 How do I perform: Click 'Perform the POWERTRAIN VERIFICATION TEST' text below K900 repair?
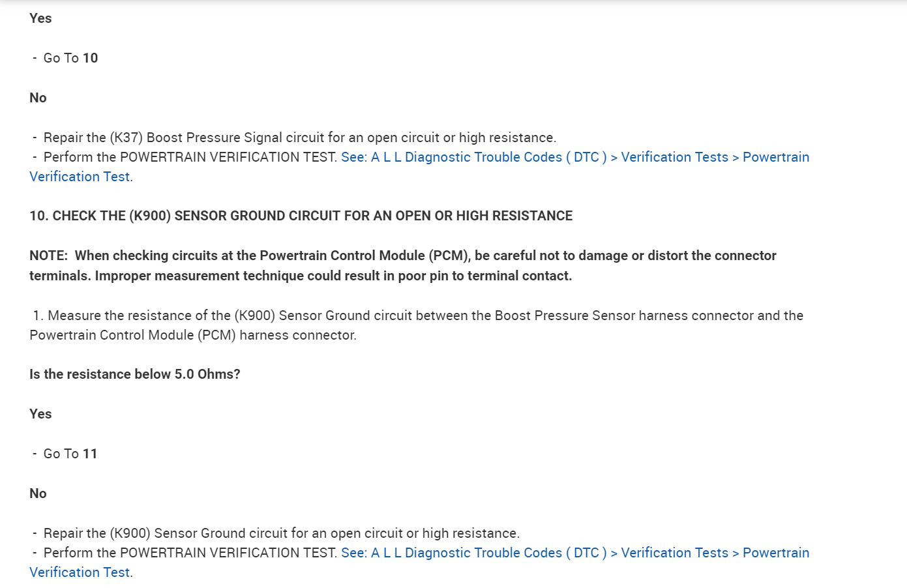tap(190, 553)
